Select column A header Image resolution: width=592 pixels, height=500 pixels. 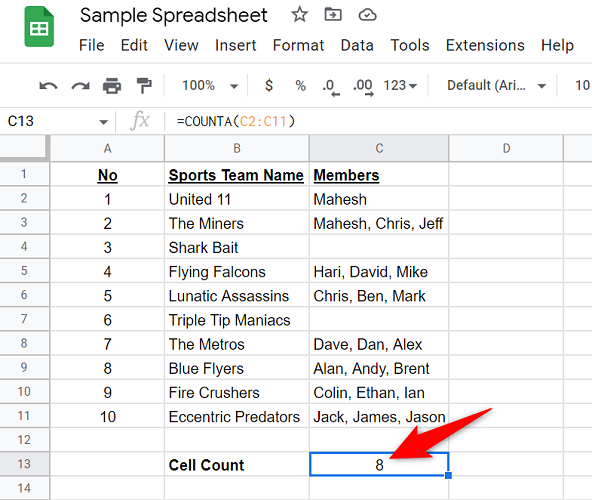(108, 148)
